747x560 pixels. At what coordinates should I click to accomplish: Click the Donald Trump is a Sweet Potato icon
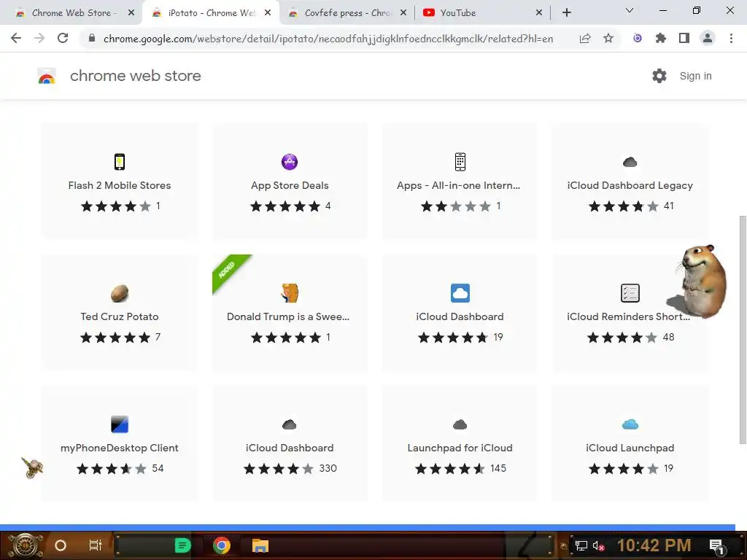(x=290, y=293)
